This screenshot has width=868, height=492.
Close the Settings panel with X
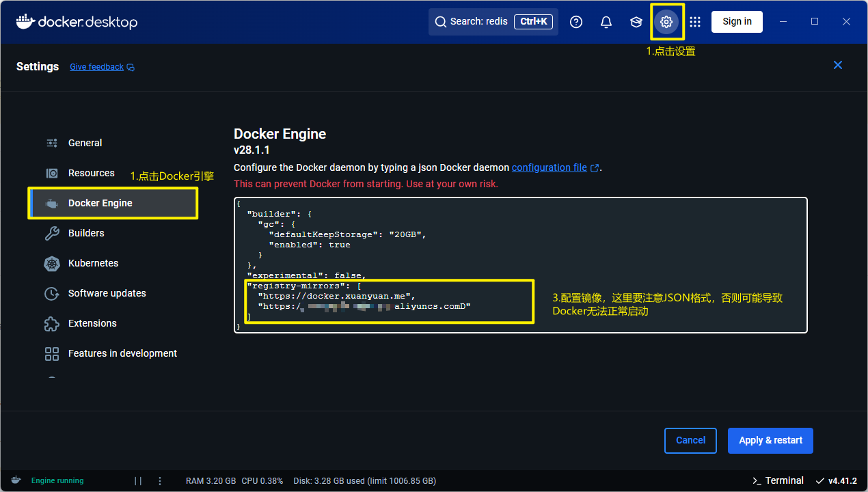(x=838, y=65)
